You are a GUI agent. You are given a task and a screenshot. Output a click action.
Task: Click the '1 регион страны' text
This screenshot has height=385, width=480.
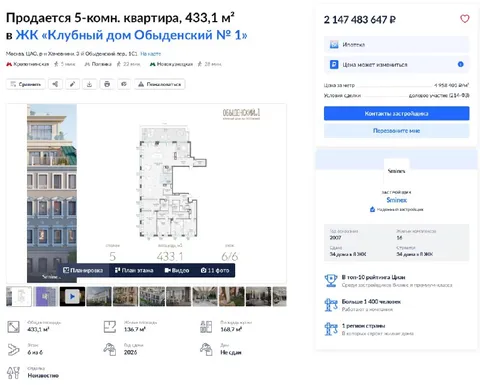click(363, 326)
